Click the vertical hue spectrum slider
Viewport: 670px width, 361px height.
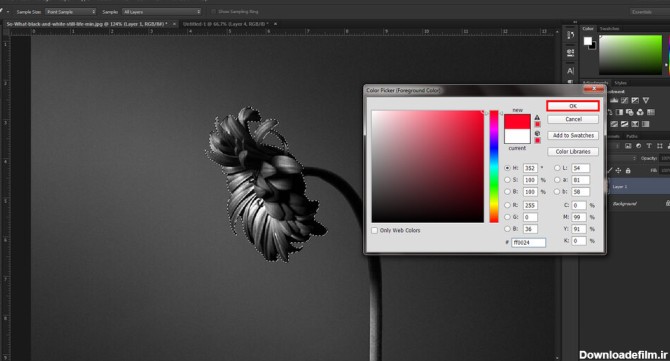(494, 166)
